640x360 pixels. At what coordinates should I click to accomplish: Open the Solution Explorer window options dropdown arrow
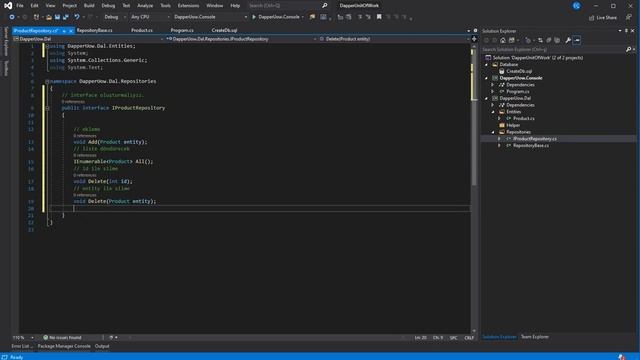coord(620,31)
